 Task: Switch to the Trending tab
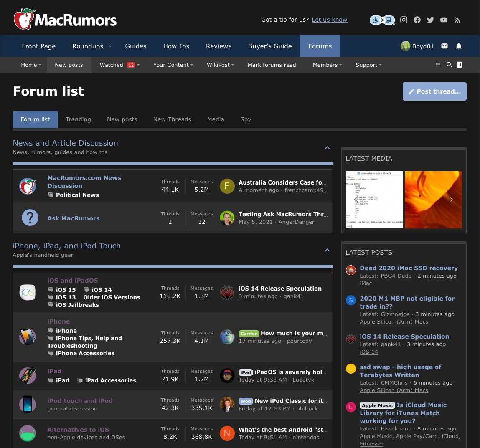click(78, 119)
